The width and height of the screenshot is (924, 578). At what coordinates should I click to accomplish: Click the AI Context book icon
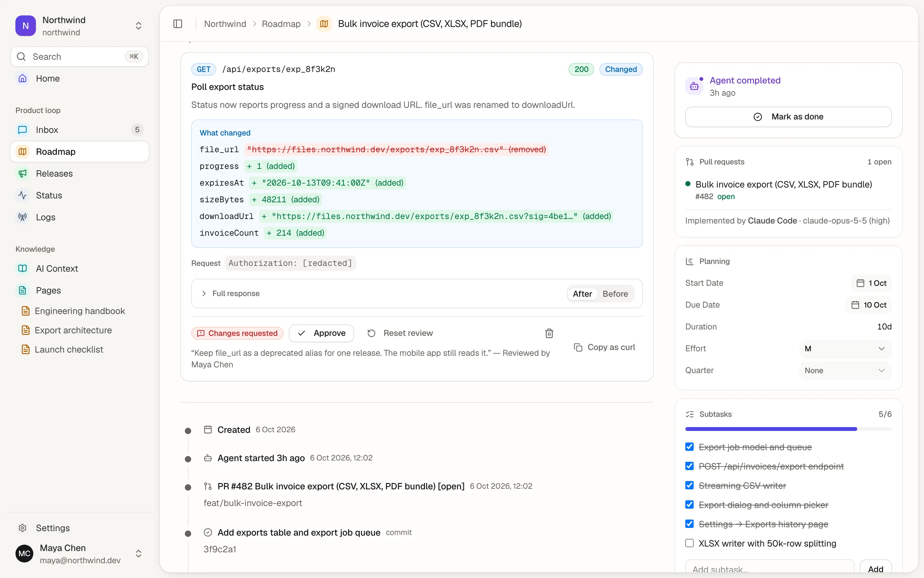click(x=22, y=268)
